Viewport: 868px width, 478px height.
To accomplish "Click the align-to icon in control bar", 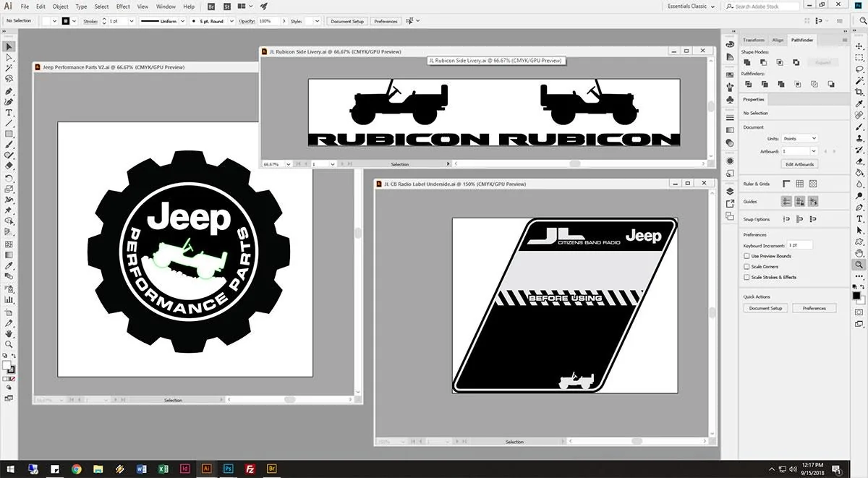I will point(409,21).
